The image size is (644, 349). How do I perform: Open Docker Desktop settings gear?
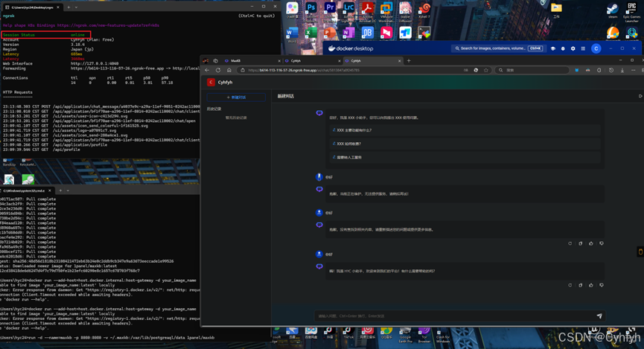coord(573,48)
